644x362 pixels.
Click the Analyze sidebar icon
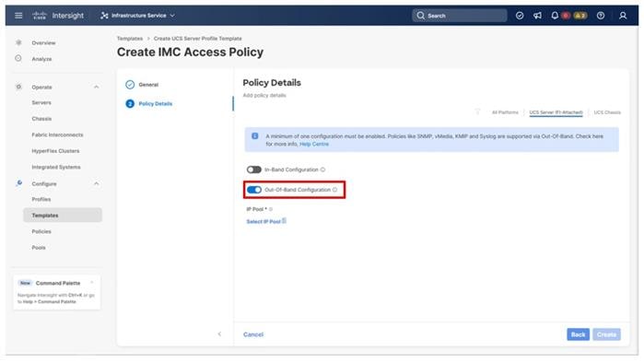[x=18, y=59]
